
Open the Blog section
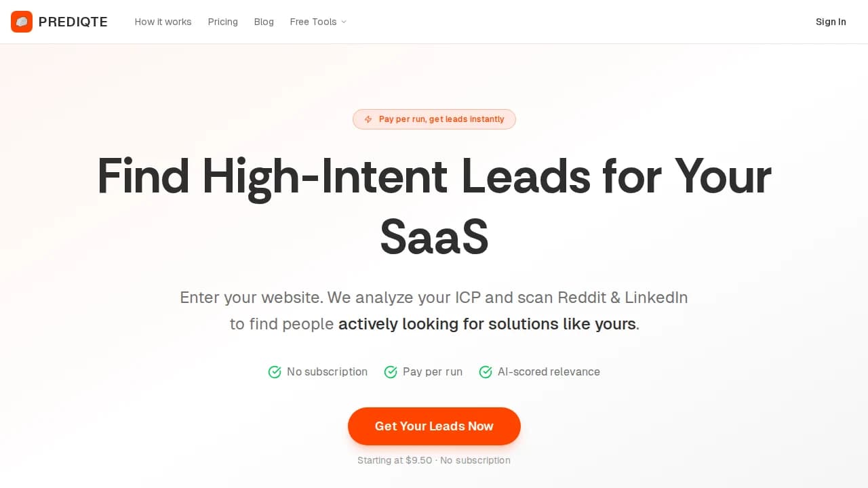[264, 22]
